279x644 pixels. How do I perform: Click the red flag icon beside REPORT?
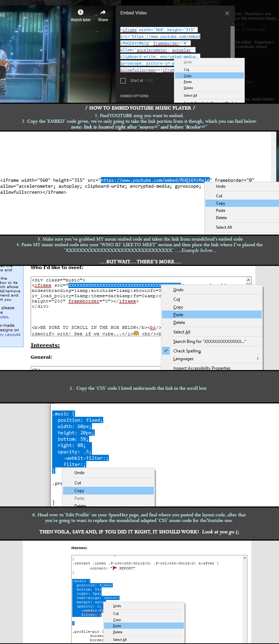coord(115,568)
